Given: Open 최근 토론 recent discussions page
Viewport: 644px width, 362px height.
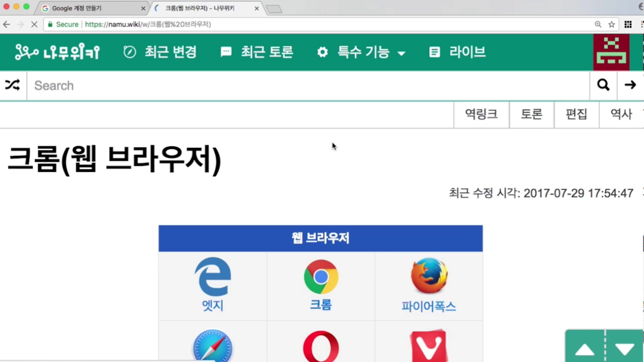Looking at the screenshot, I should tap(257, 52).
